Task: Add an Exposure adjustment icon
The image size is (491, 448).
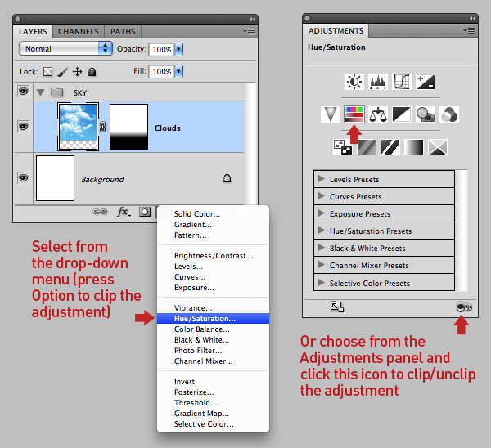Action: pyautogui.click(x=426, y=82)
